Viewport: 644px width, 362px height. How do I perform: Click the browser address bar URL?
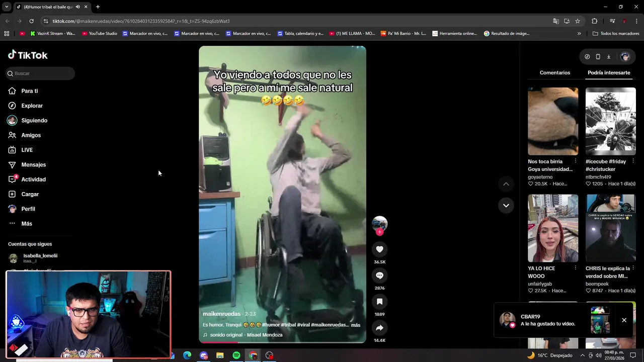pos(141,21)
